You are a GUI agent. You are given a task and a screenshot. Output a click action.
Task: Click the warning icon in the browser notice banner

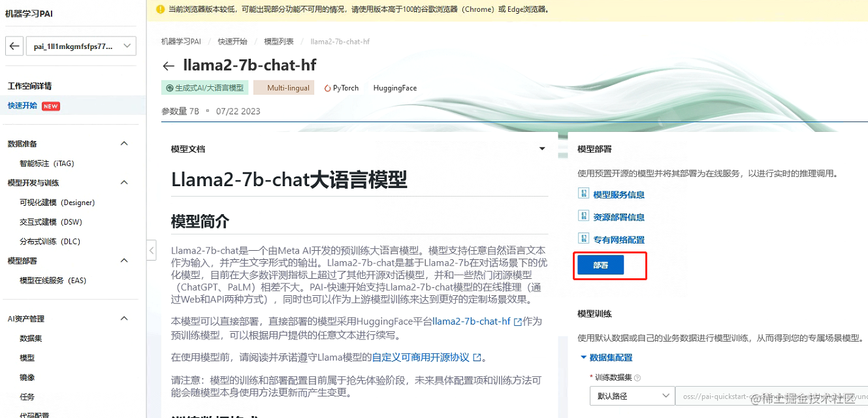160,9
